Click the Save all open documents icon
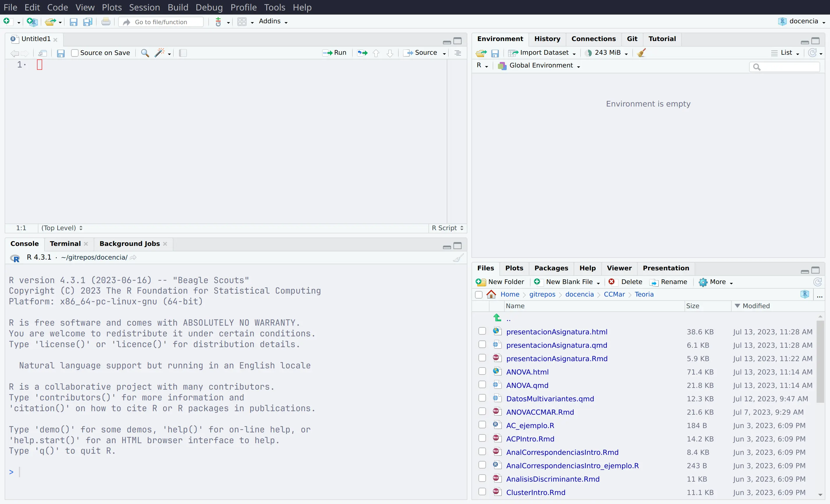Viewport: 830px width, 504px height. (x=88, y=22)
